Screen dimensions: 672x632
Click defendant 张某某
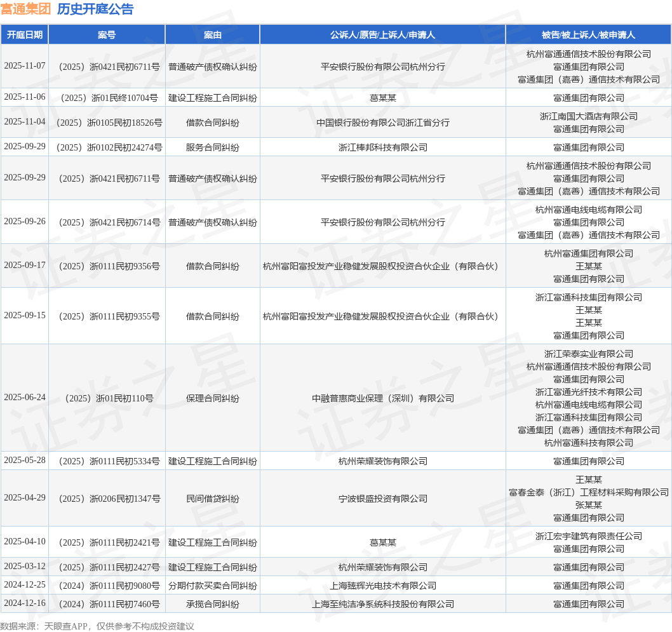coord(588,505)
